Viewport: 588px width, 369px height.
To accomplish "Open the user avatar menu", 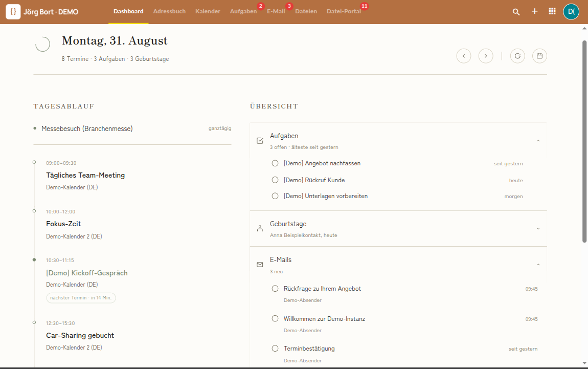I will pos(571,11).
